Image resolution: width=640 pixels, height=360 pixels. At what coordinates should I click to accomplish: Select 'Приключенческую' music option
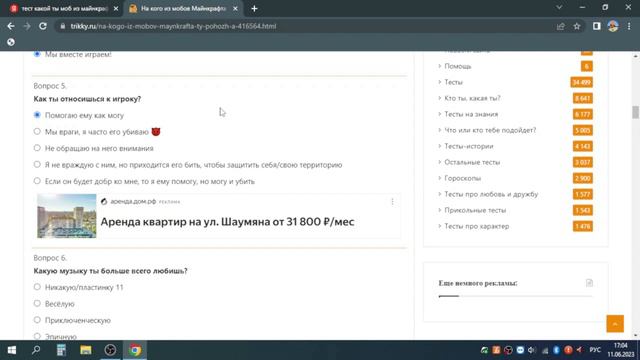37,320
